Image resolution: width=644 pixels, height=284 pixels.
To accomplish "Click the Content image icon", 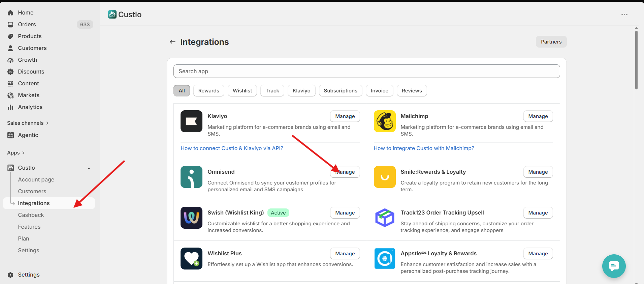I will [10, 83].
